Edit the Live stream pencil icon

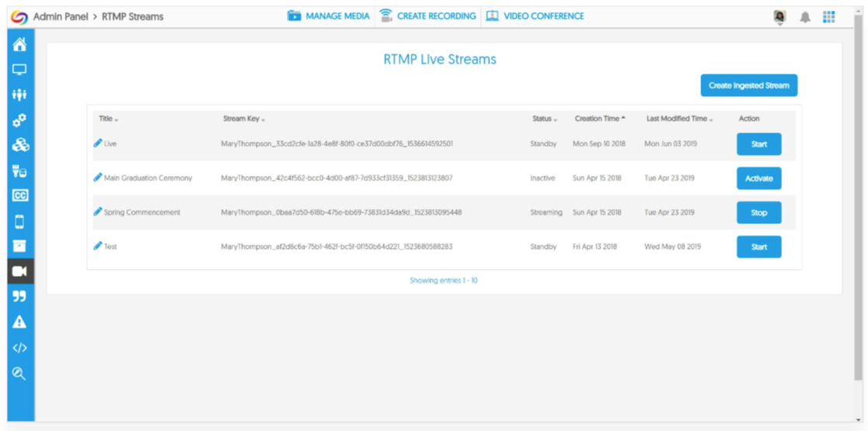tap(98, 143)
